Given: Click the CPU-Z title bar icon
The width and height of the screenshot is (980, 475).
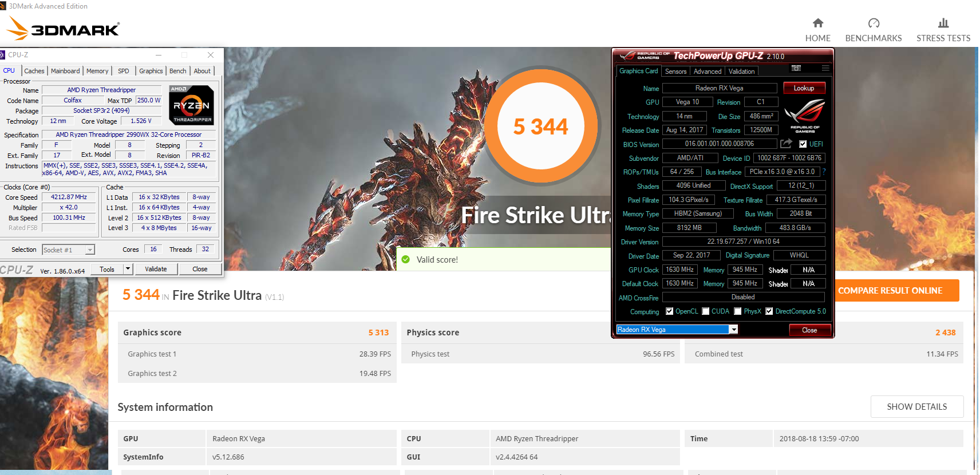Looking at the screenshot, I should pyautogui.click(x=3, y=55).
